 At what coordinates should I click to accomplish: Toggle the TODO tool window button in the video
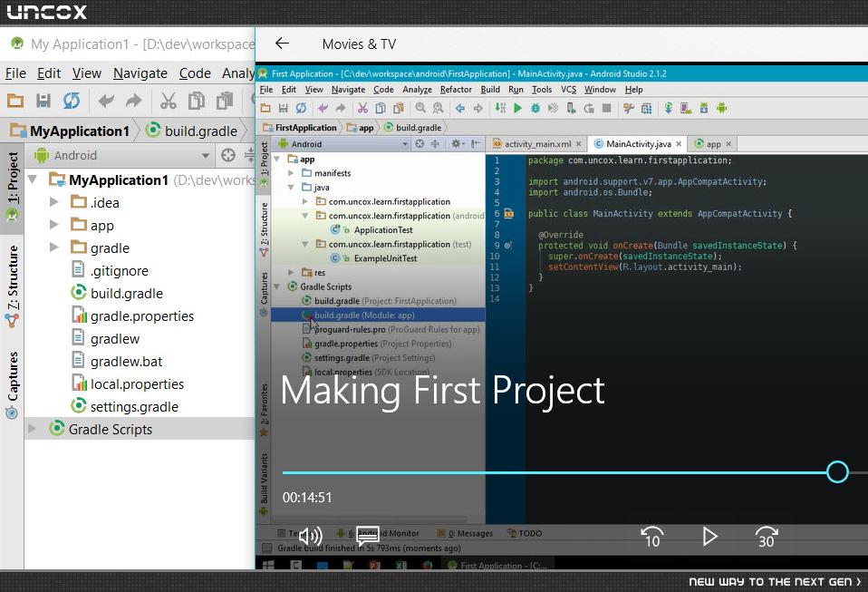[525, 533]
